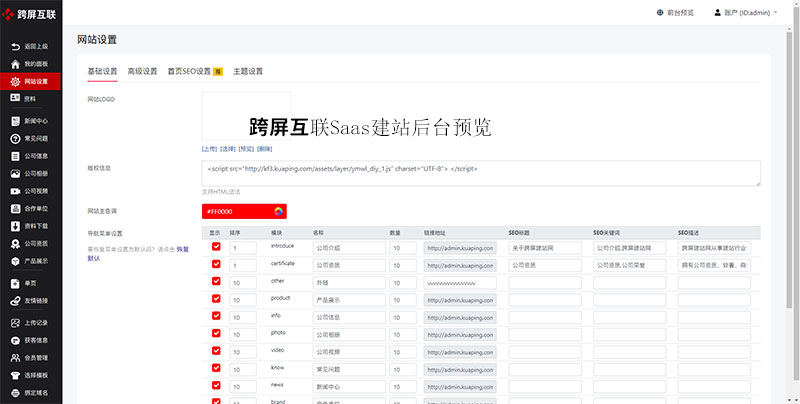Open the 资料 profile card icon

coord(15,98)
